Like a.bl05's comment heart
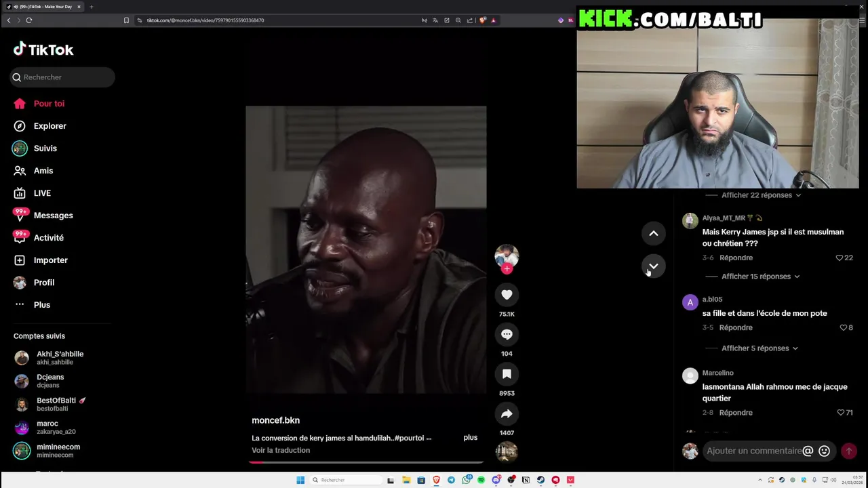 [x=843, y=327]
